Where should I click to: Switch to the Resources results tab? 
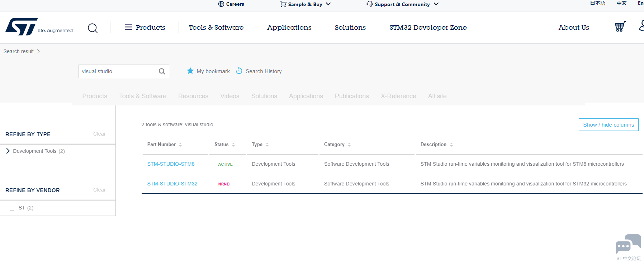[193, 96]
